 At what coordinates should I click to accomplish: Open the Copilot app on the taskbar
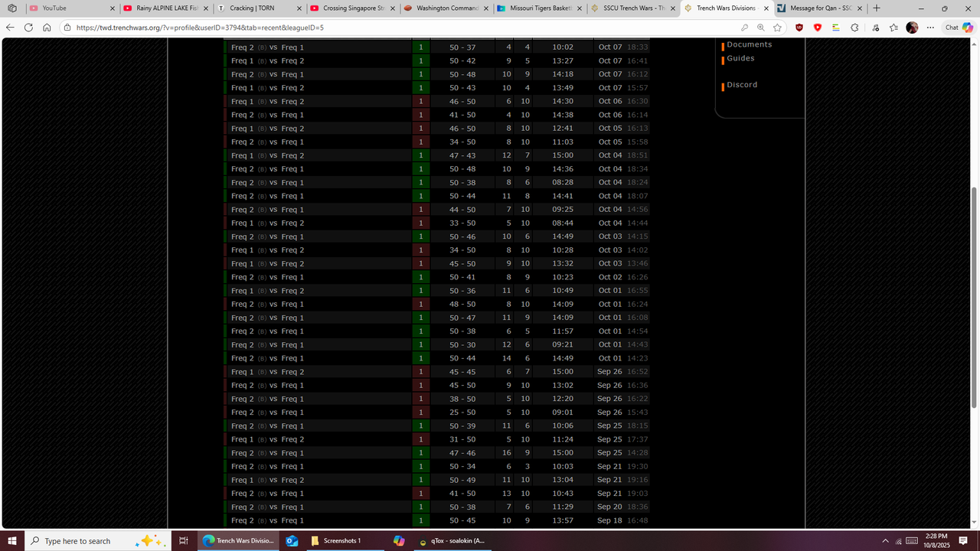(399, 540)
